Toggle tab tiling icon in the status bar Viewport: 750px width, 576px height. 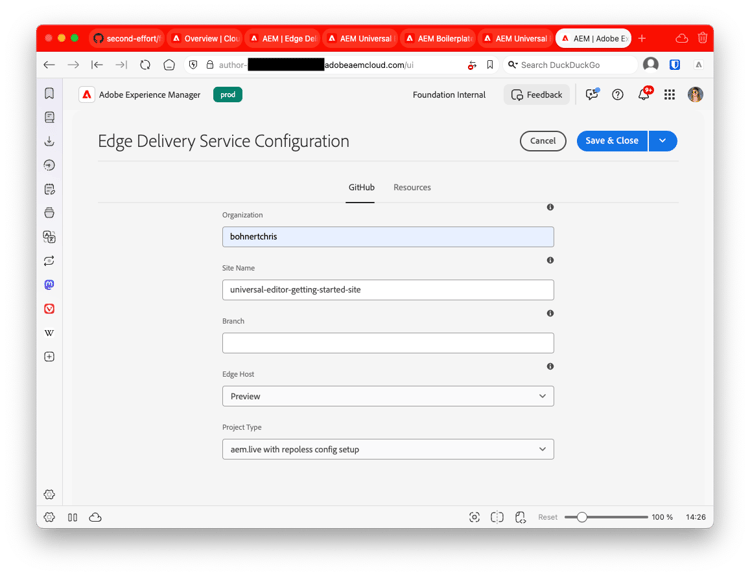click(x=497, y=517)
